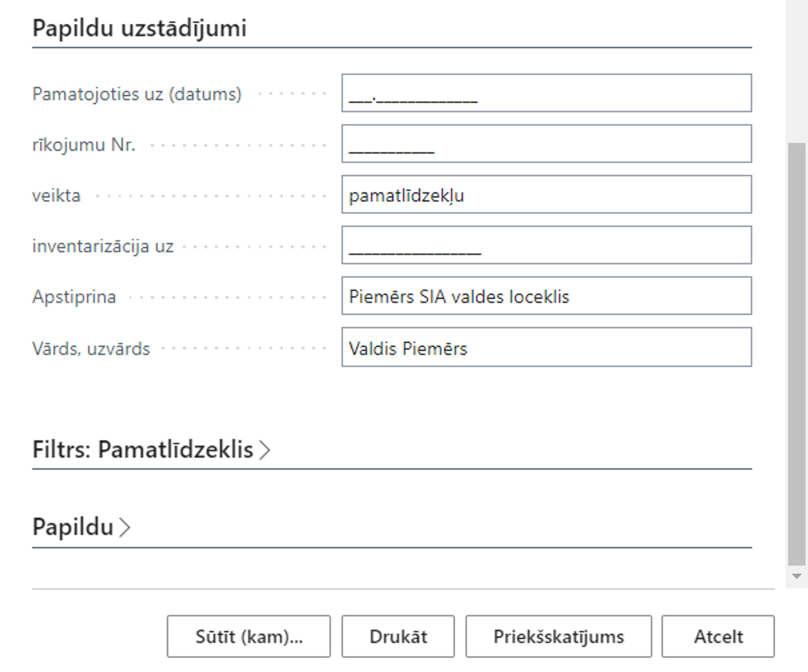Image resolution: width=808 pixels, height=672 pixels.
Task: Click the Apstiprina label text
Action: click(74, 297)
